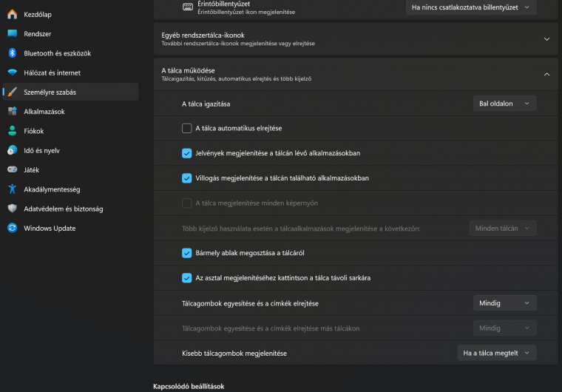Open the Tálcagombok egyesítése Mindig dropdown
The image size is (562, 392).
[x=504, y=303]
